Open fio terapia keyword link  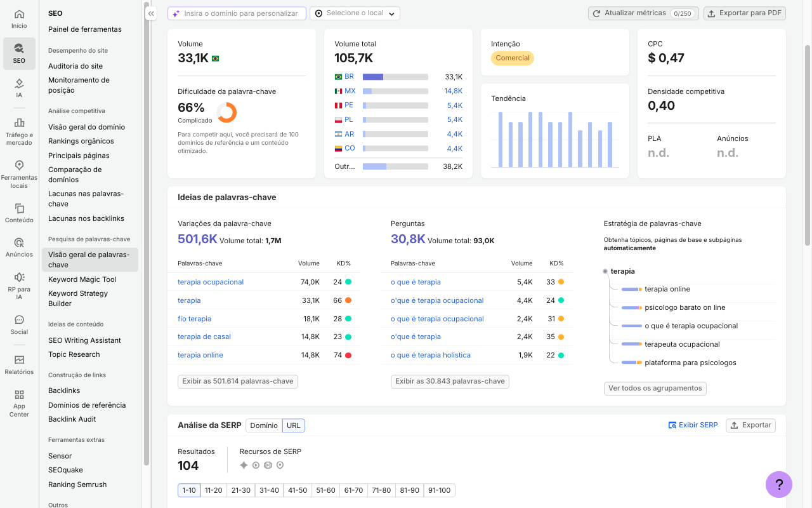[x=194, y=319]
